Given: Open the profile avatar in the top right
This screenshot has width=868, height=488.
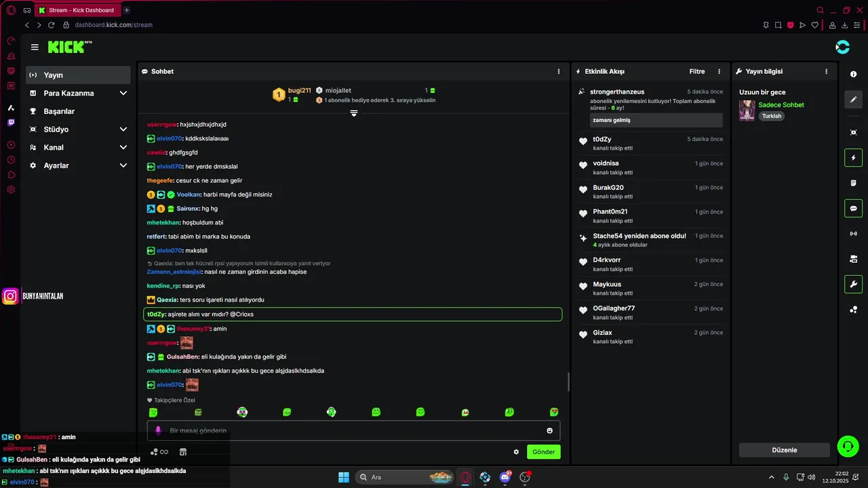Looking at the screenshot, I should (x=842, y=47).
